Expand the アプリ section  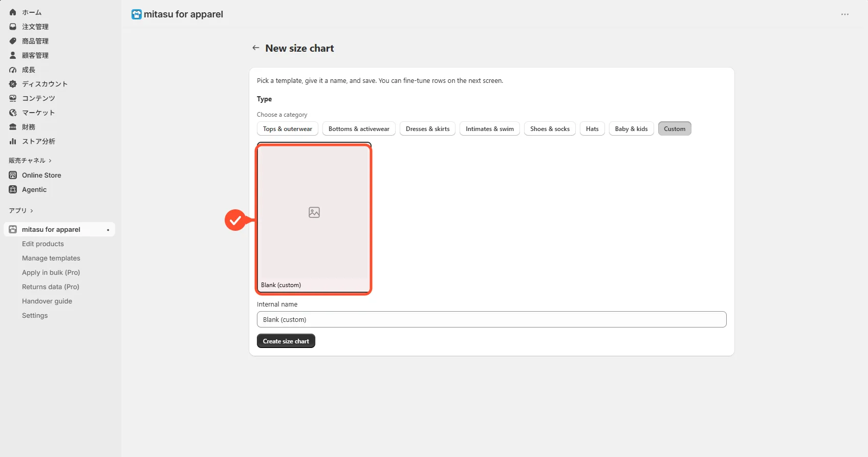21,210
